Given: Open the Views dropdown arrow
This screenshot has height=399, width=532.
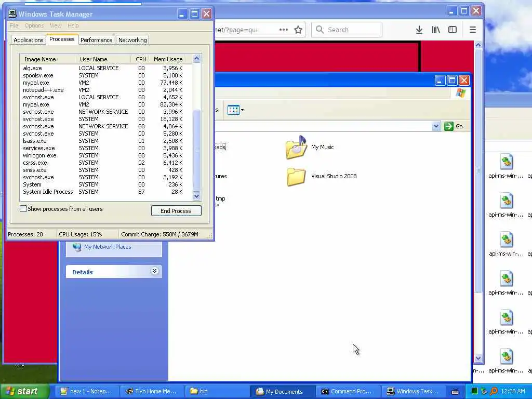Looking at the screenshot, I should [x=242, y=110].
